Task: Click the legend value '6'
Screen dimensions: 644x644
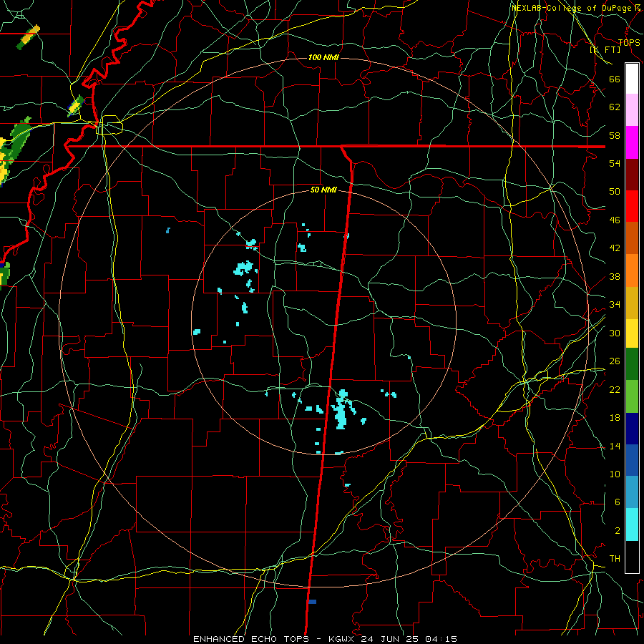Action: (618, 502)
